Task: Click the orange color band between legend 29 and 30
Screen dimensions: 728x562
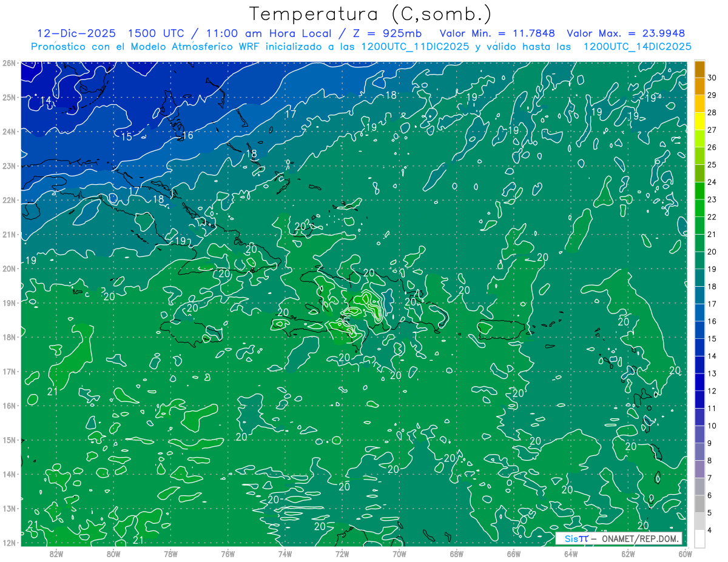Action: pyautogui.click(x=699, y=87)
